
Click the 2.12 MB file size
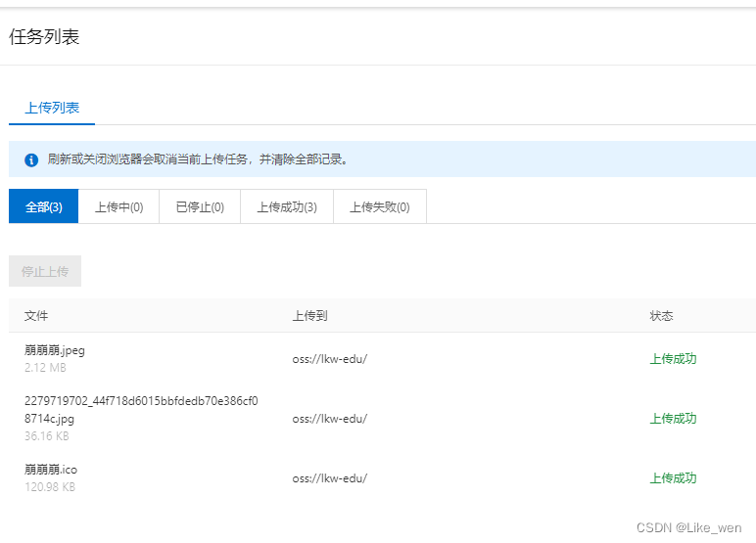point(45,368)
